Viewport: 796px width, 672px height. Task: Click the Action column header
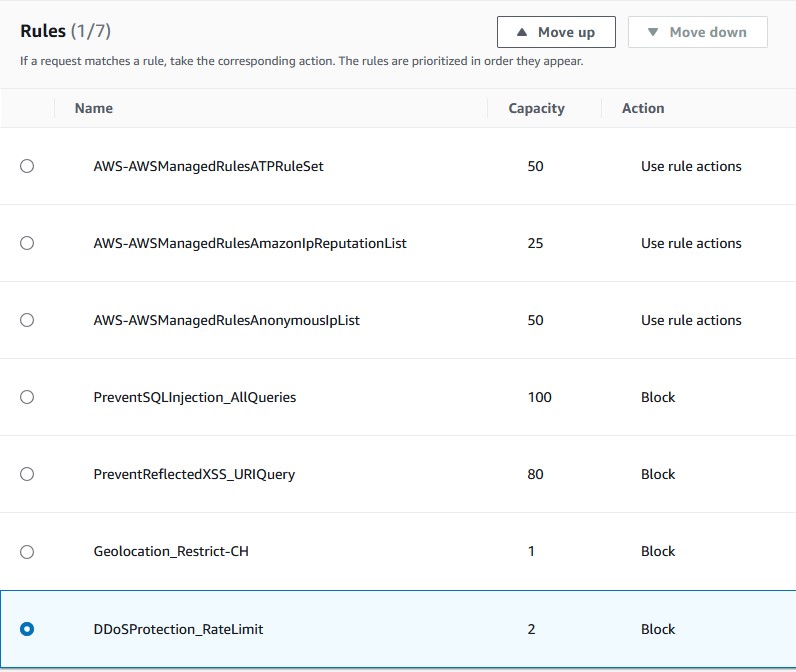(643, 108)
